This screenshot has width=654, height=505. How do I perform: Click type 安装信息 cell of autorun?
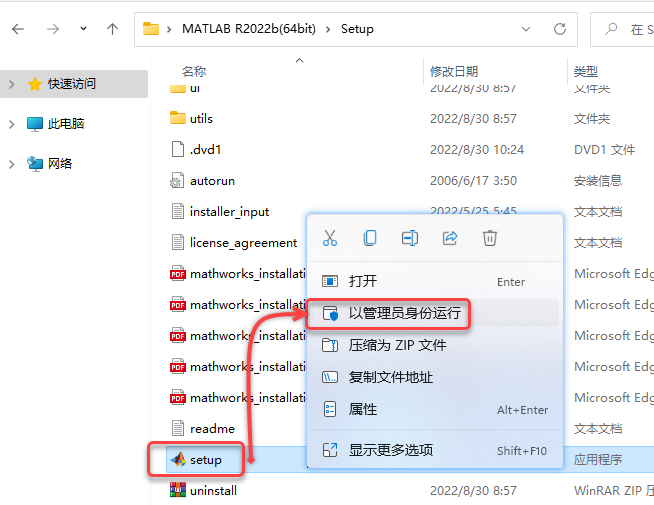(598, 181)
